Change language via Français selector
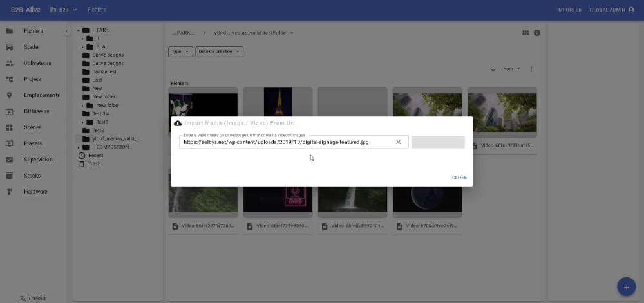Screen dimensions: 644x303 (x=33, y=298)
